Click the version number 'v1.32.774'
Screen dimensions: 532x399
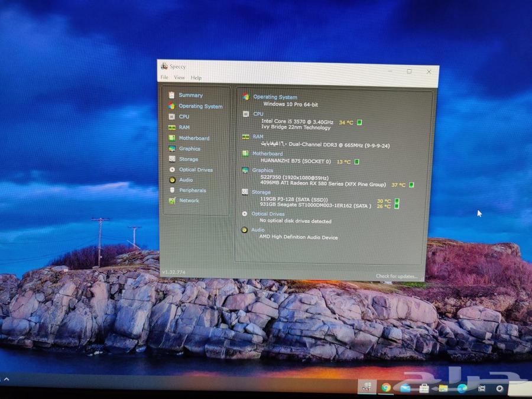tap(174, 272)
